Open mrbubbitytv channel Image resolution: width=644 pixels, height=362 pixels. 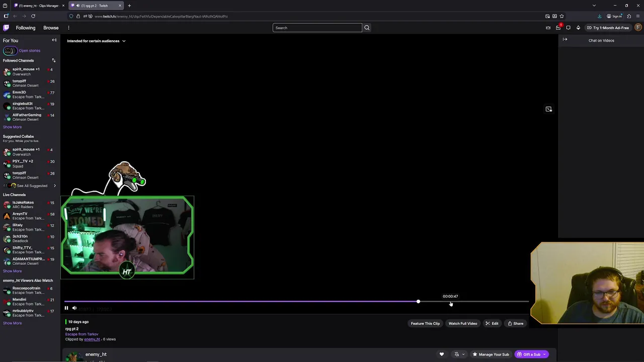coord(30,313)
